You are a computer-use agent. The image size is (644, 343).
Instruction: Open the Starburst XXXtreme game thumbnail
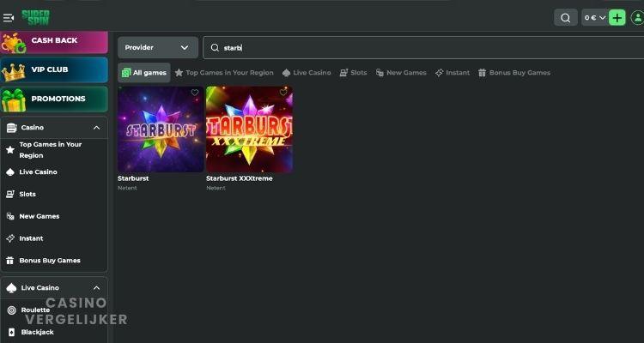(x=249, y=129)
